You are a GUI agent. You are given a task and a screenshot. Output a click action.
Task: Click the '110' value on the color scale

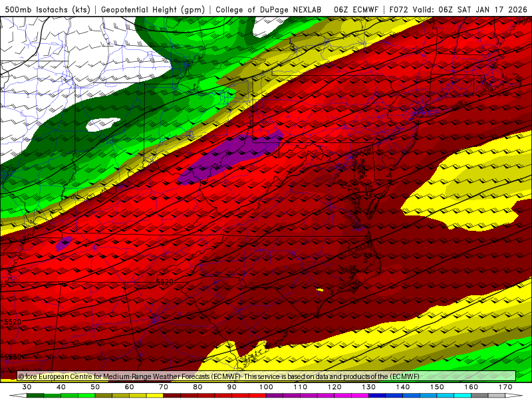(301, 387)
